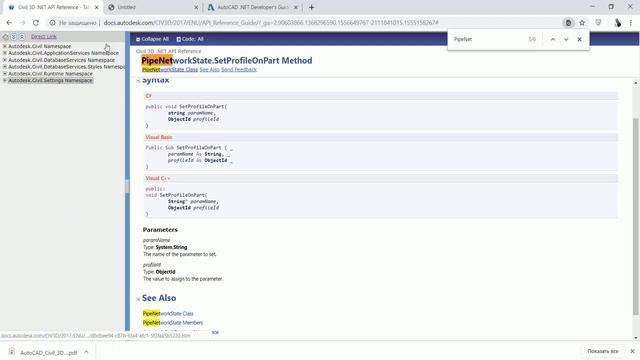Screen dimensions: 640x360
Task: Open the Code: All language filter
Action: [x=190, y=39]
